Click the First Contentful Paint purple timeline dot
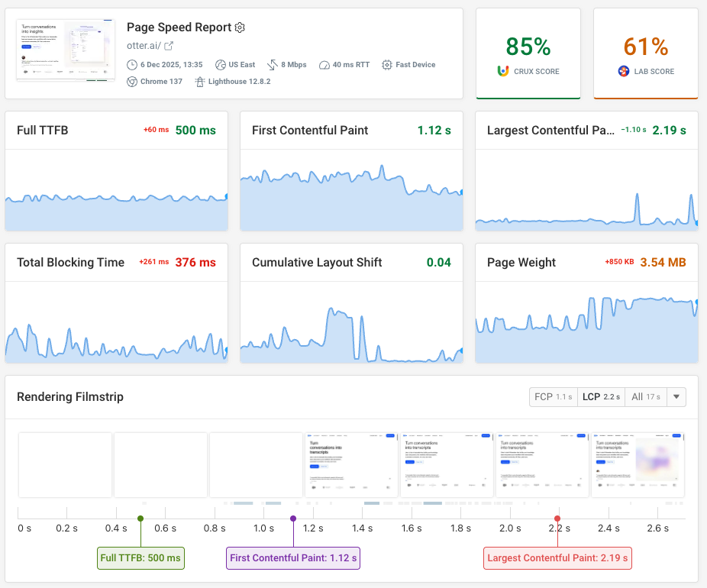This screenshot has width=707, height=588. 293,518
